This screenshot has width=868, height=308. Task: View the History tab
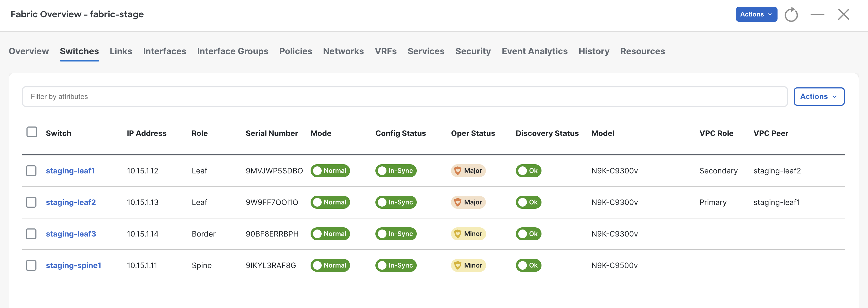594,51
